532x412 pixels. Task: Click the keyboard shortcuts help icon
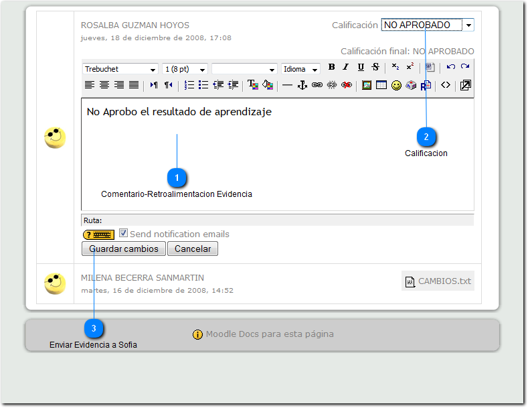[98, 234]
